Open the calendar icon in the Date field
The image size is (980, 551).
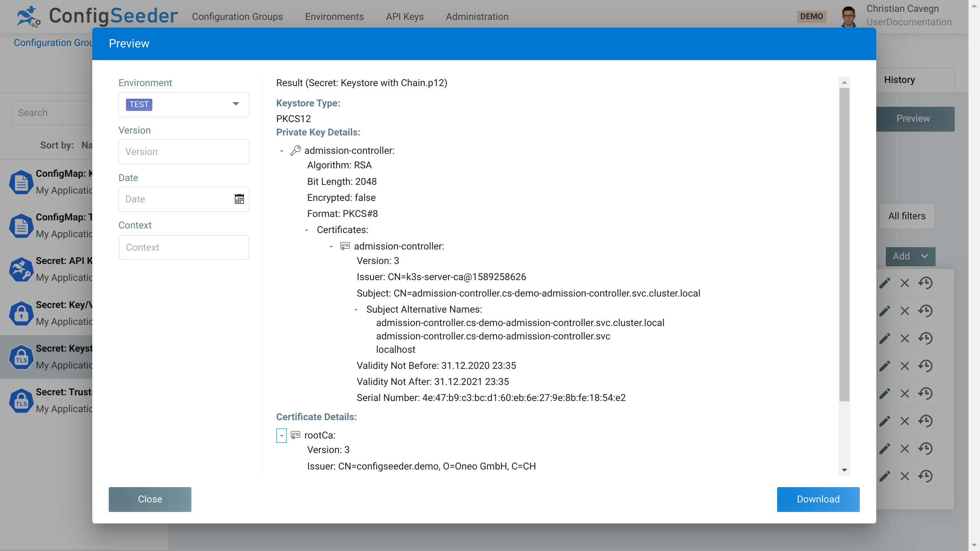[239, 199]
